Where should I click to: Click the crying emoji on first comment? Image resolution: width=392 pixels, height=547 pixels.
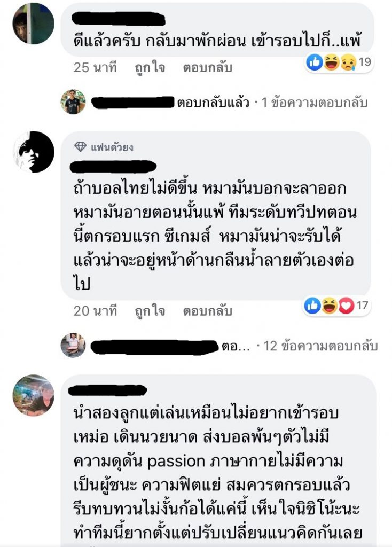point(348,62)
